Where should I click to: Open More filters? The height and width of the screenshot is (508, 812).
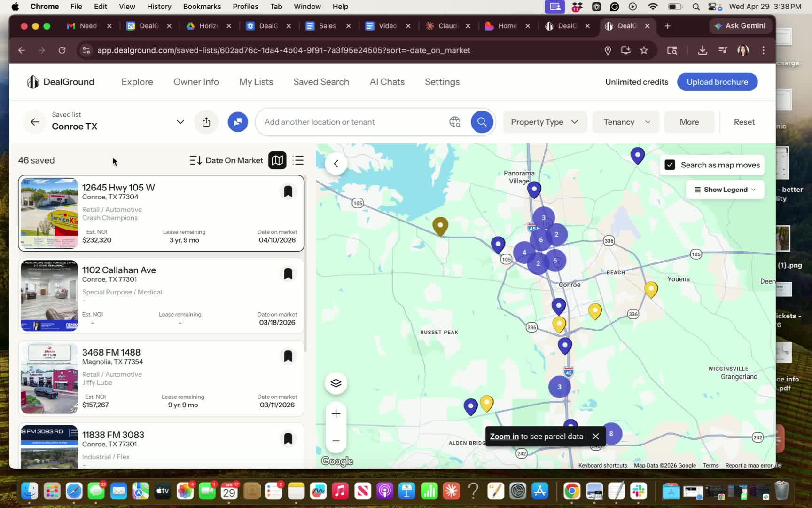(689, 122)
